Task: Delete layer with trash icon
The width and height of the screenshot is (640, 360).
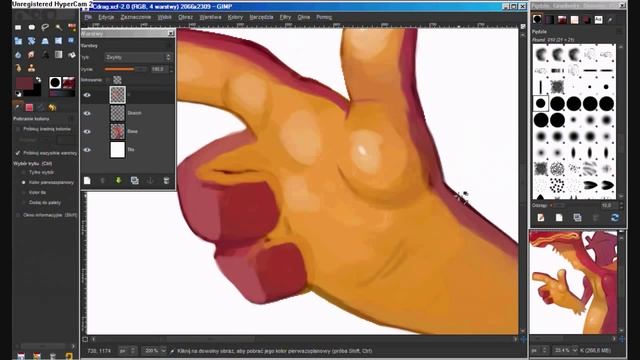Action: tap(166, 180)
